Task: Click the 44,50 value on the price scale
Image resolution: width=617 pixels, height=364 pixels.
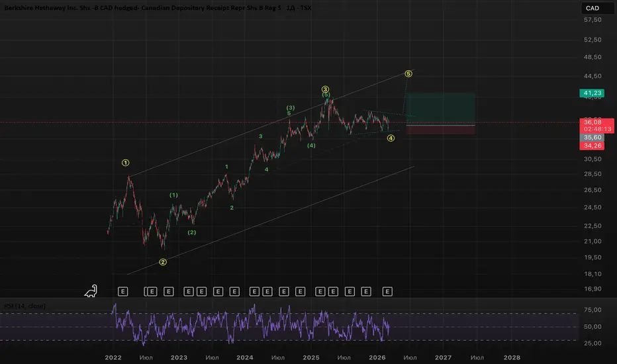Action: (593, 76)
